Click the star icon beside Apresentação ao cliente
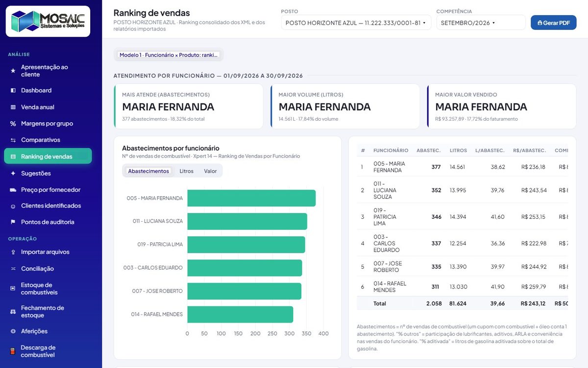The width and height of the screenshot is (588, 368). [x=13, y=71]
